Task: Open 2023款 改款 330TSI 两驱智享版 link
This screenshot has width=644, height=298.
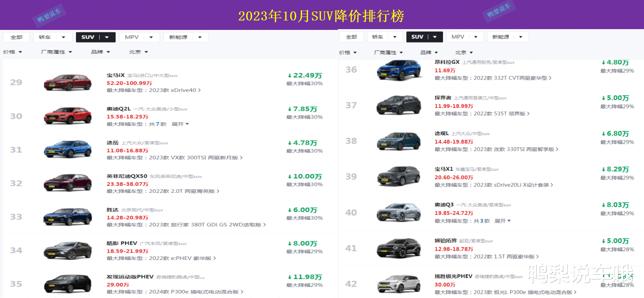Action: [516, 149]
